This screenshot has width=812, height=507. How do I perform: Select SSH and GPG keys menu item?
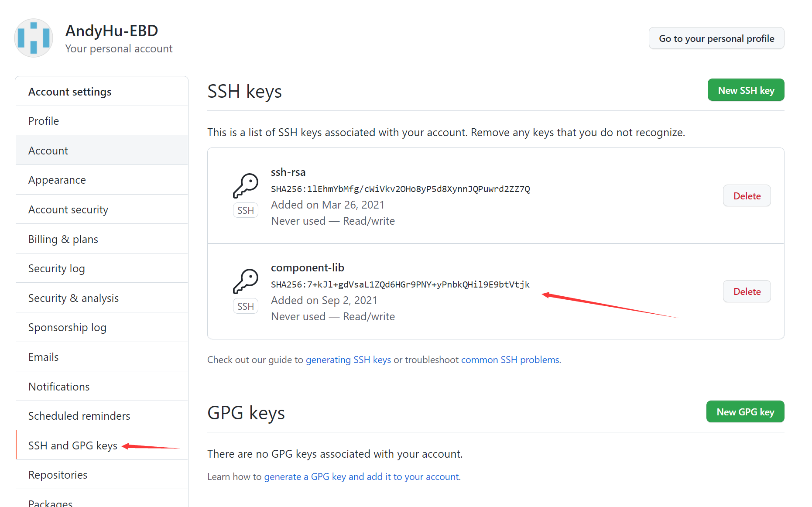102,445
